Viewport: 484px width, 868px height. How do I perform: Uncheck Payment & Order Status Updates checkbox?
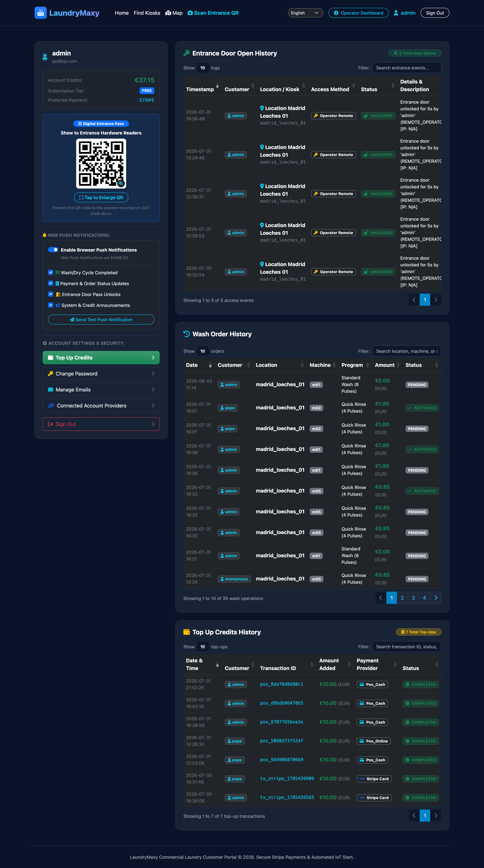click(x=51, y=283)
